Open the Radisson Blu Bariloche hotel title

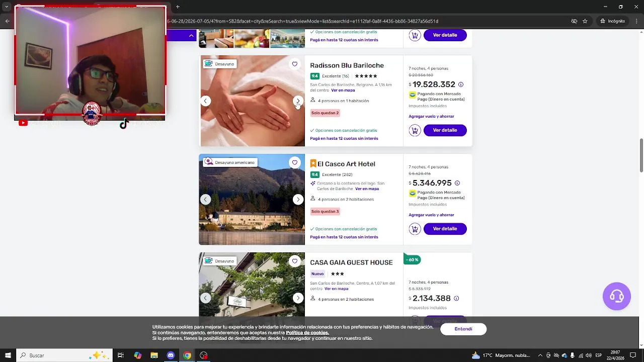pos(347,65)
